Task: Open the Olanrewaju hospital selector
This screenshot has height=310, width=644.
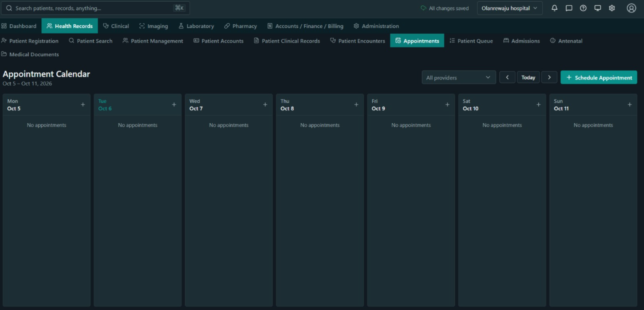Action: point(510,8)
